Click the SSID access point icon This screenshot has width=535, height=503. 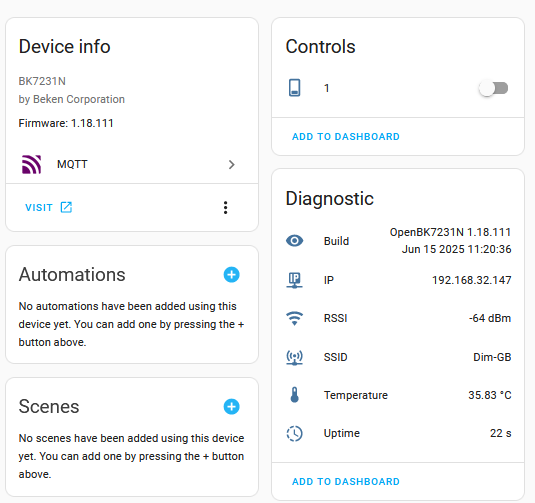click(294, 357)
